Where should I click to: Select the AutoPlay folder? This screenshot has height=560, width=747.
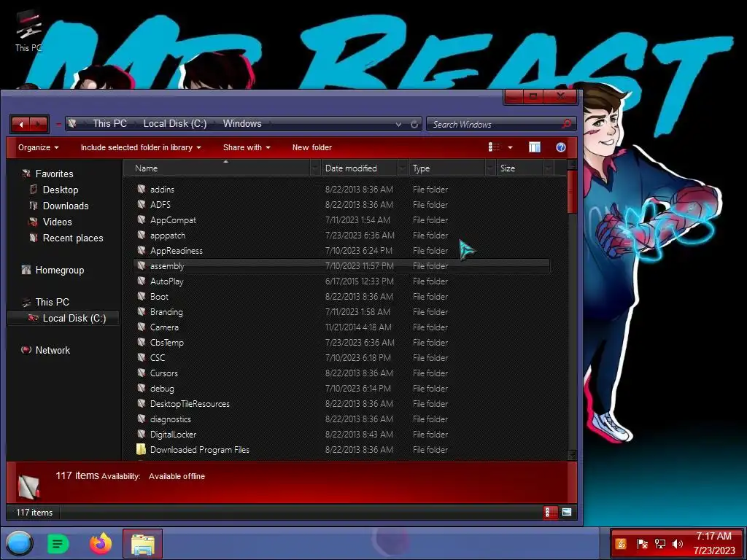click(x=167, y=281)
